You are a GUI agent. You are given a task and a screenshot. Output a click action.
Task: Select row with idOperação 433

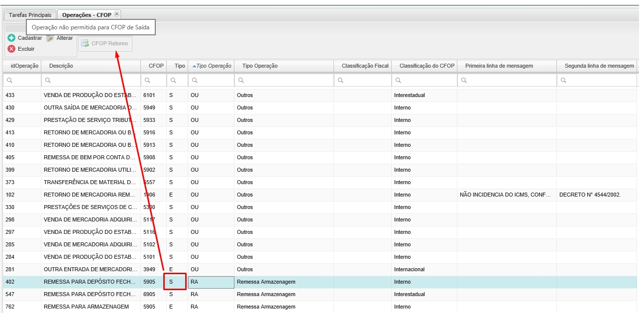tap(320, 95)
